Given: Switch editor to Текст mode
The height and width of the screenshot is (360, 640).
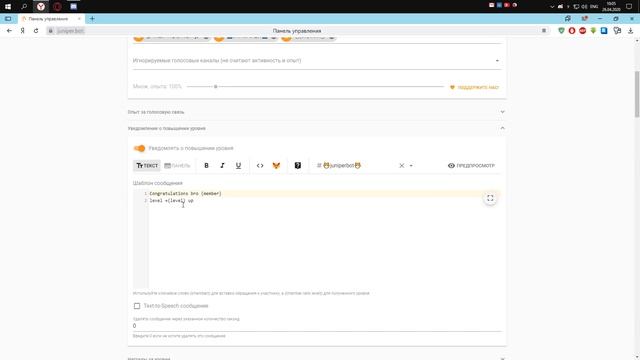Looking at the screenshot, I should click(147, 166).
